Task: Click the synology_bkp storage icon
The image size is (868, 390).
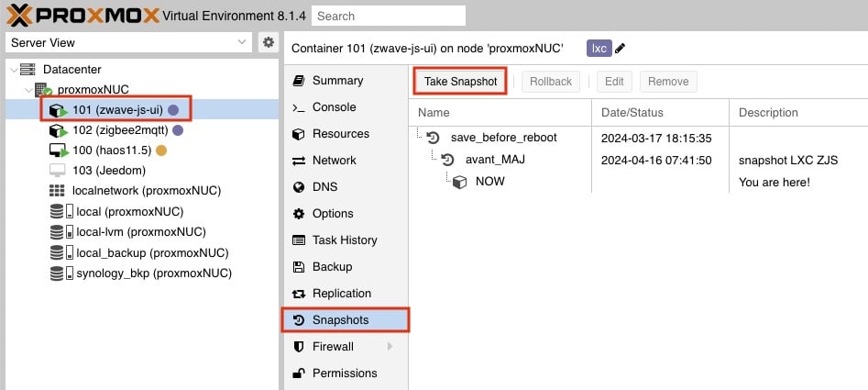Action: [58, 273]
